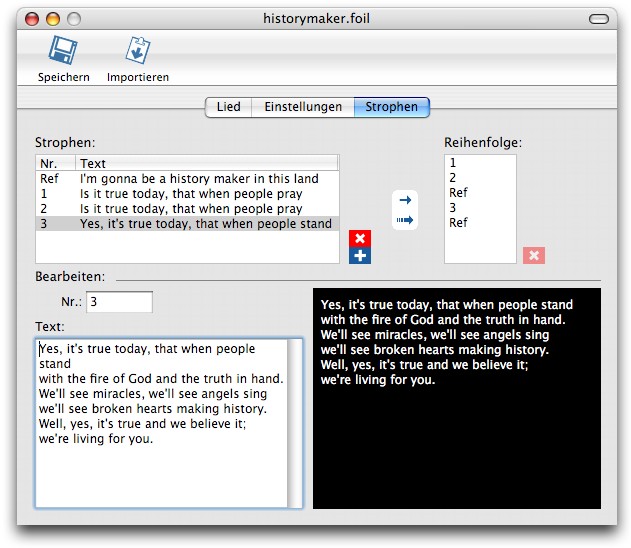Click inside the verse Text editing area
The height and width of the screenshot is (548, 631).
[x=160, y=470]
